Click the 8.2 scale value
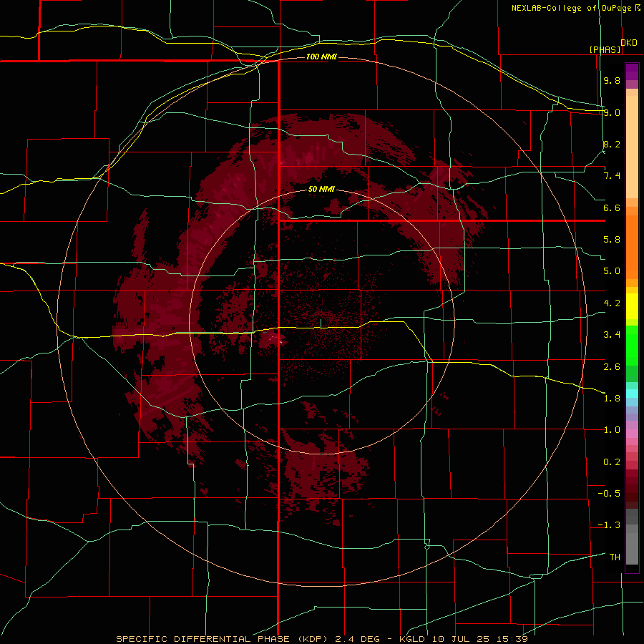This screenshot has height=644, width=644. click(612, 144)
